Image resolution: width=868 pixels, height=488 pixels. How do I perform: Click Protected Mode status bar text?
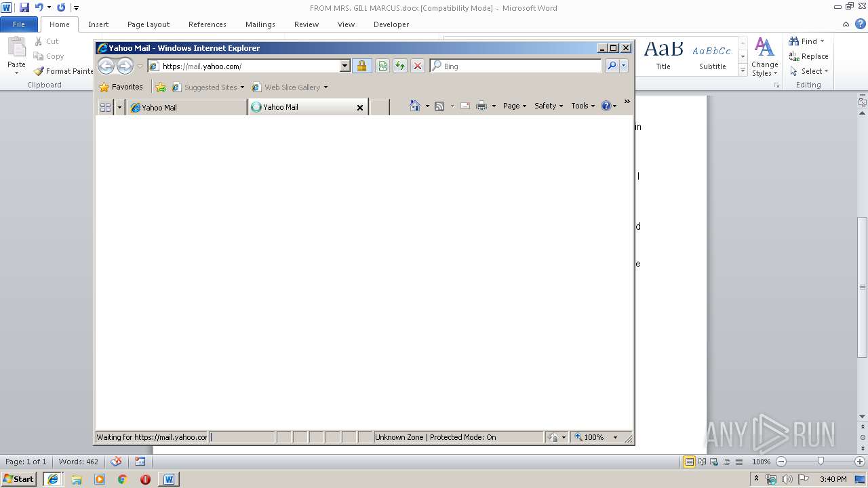pyautogui.click(x=435, y=437)
